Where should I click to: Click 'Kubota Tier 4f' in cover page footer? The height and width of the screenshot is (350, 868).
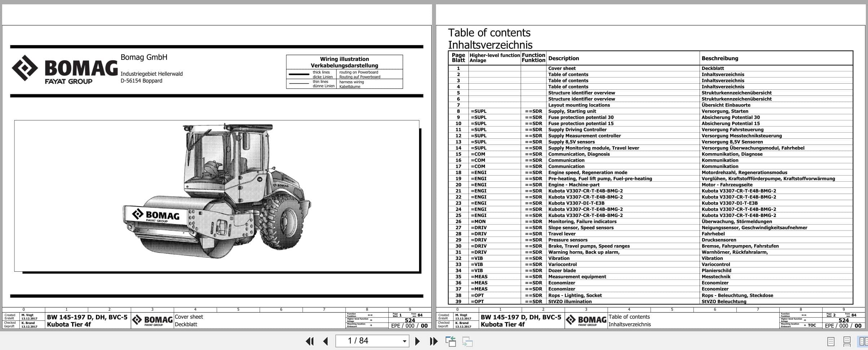click(69, 324)
